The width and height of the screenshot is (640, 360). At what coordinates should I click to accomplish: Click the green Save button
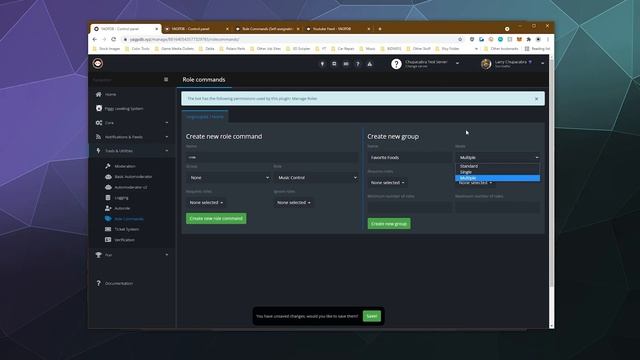[371, 316]
